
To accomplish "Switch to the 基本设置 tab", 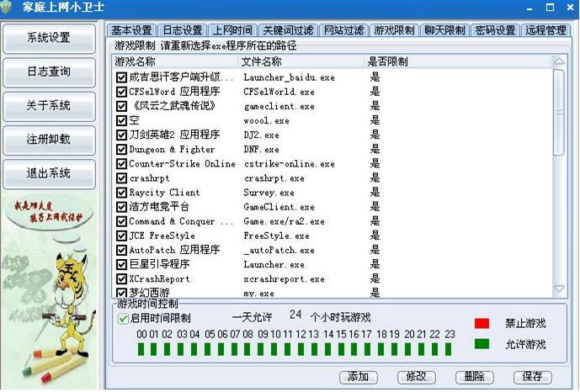I will 132,30.
